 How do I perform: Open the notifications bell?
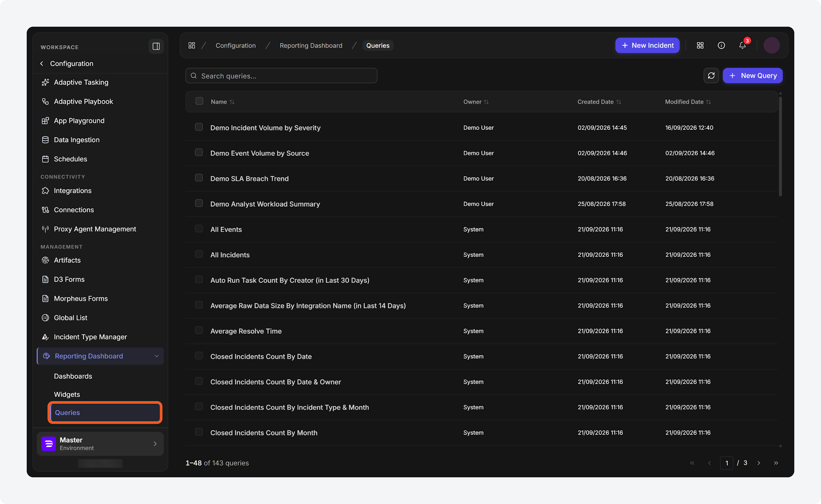(x=742, y=45)
